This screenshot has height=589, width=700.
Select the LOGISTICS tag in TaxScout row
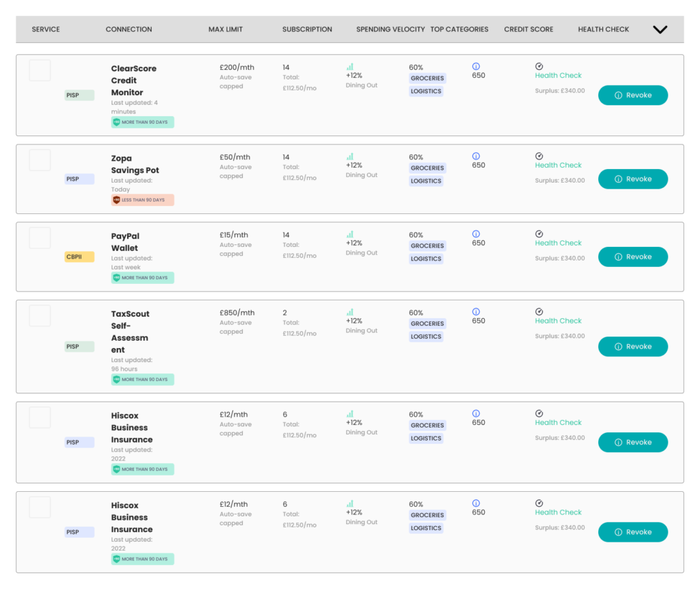(x=426, y=337)
